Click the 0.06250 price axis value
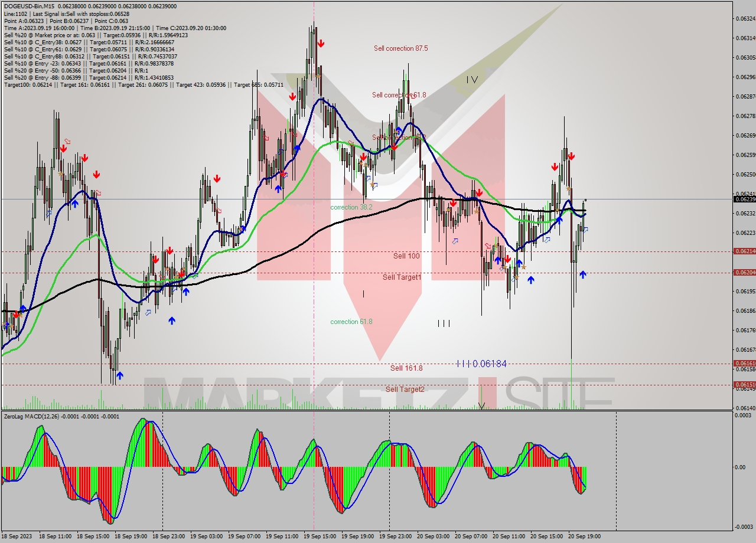 point(745,174)
